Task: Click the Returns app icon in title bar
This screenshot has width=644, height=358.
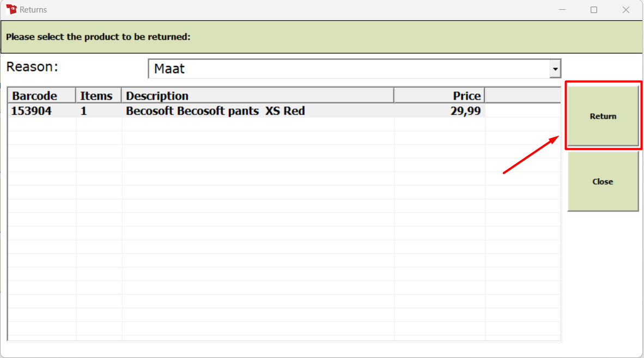Action: coord(11,9)
